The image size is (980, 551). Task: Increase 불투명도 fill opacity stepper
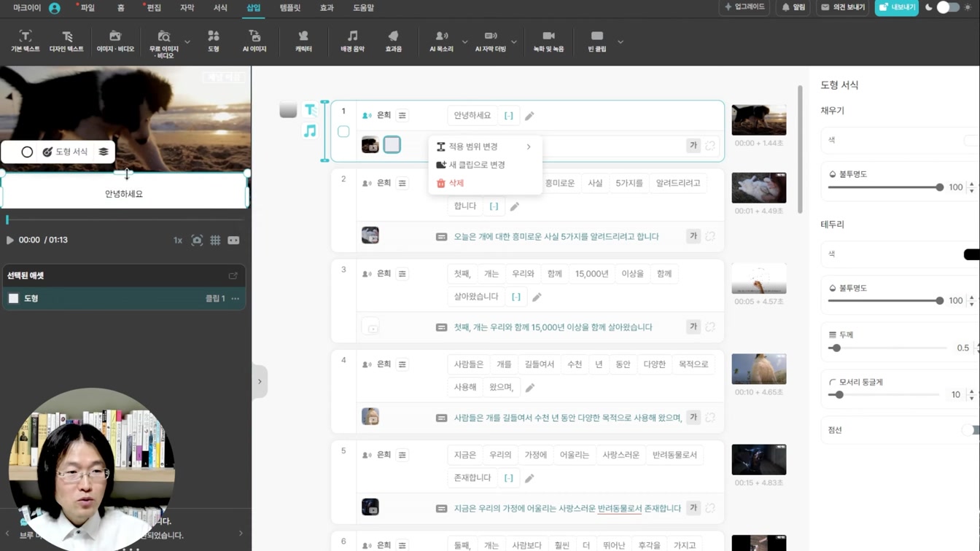971,184
